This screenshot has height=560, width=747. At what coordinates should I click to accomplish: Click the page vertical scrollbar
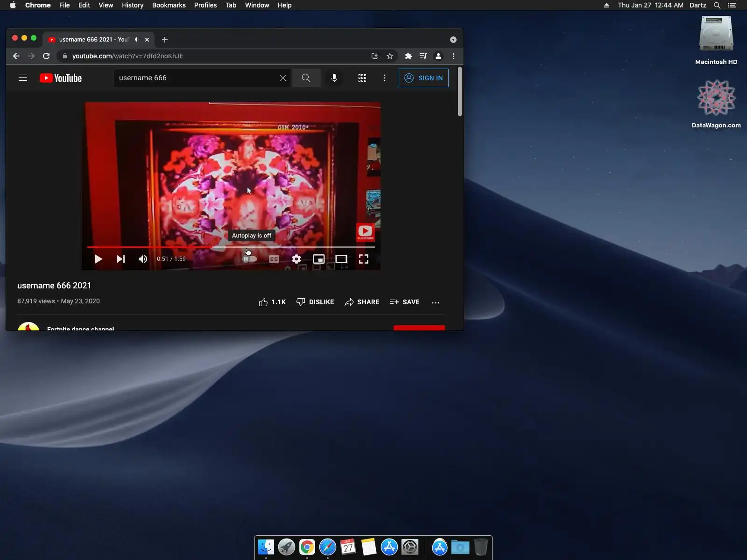pyautogui.click(x=460, y=91)
